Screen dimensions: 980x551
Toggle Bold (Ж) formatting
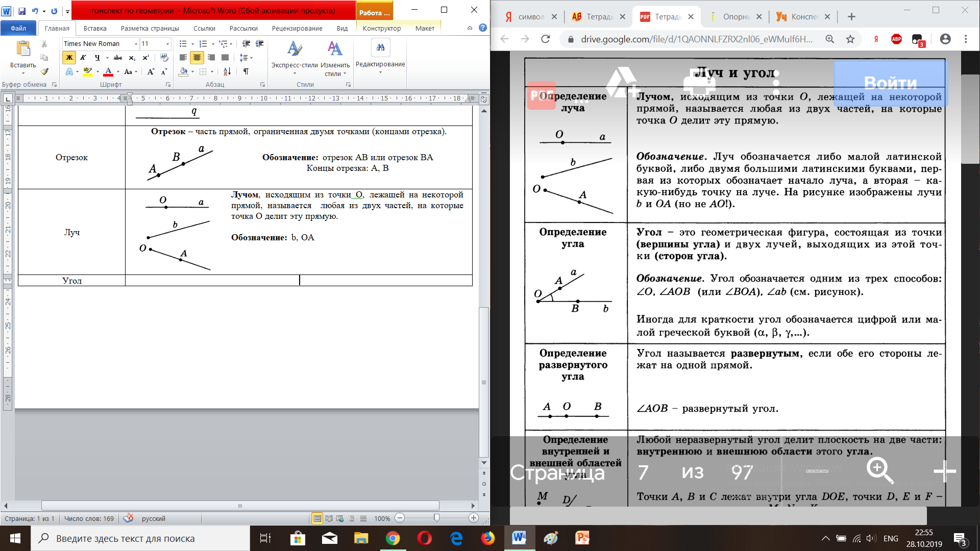69,58
